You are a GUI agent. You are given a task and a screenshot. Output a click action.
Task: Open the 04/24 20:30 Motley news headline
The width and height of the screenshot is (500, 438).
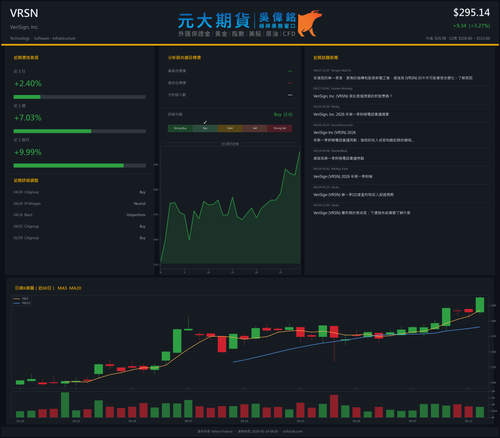coord(351,114)
